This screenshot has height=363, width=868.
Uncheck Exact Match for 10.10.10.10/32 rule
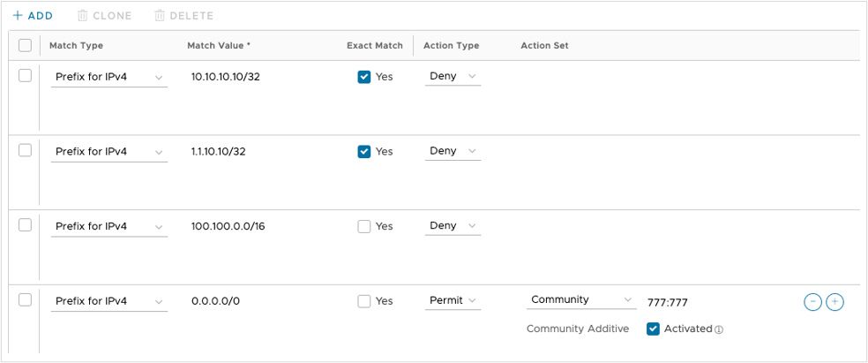(364, 77)
